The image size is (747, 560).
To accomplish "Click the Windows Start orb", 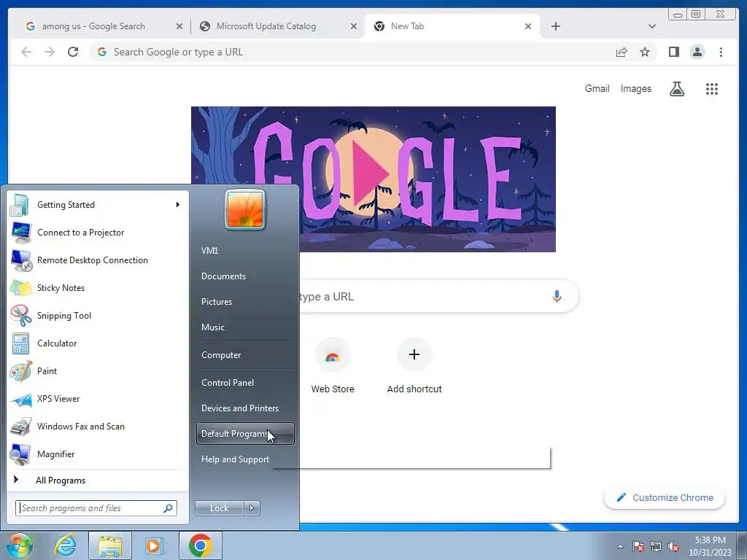I will coord(20,545).
